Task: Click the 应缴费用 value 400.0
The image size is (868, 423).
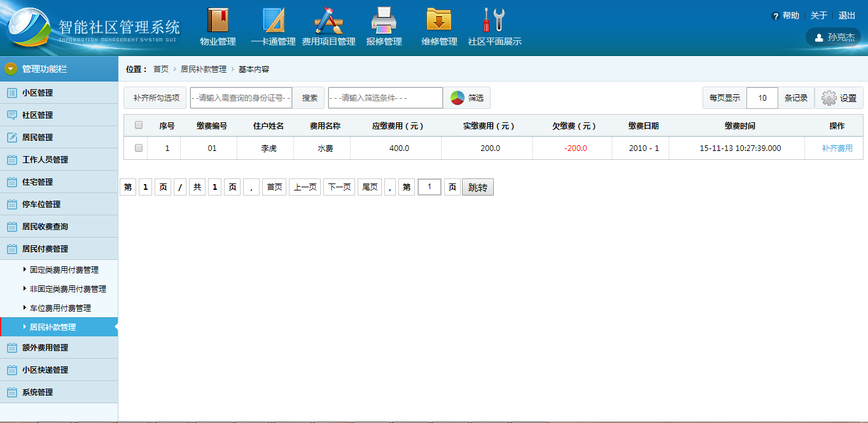Action: [x=399, y=148]
